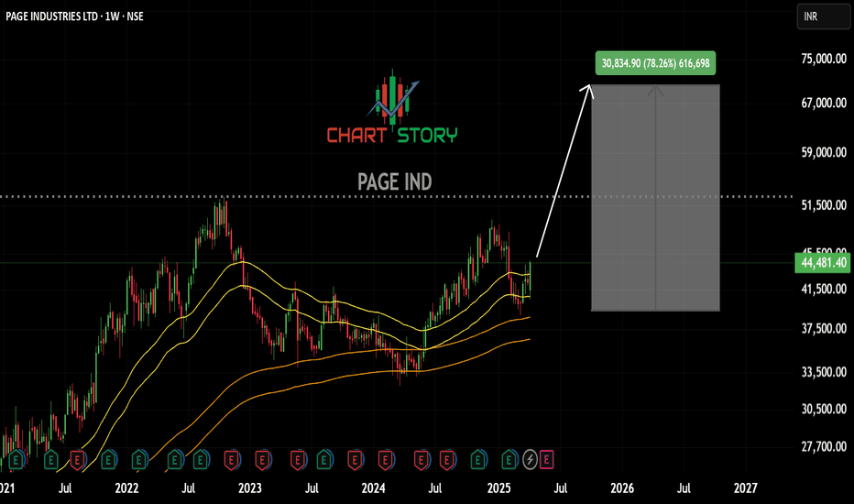Screen dimensions: 854x504
Task: Open red earnings marker for May 2024
Action: coord(422,460)
